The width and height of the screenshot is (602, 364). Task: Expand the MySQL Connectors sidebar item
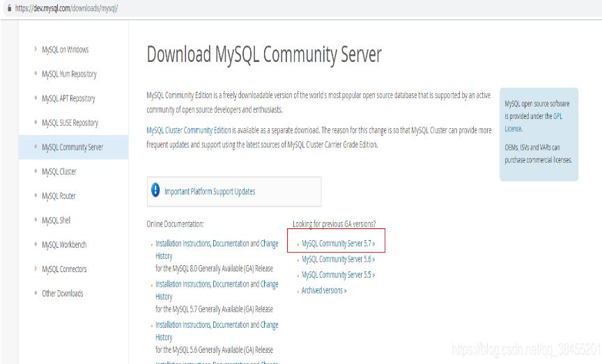tap(36, 269)
